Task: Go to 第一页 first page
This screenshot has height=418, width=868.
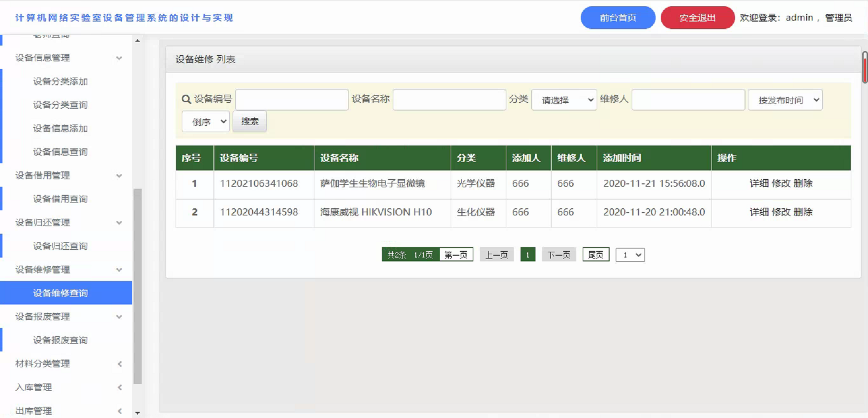Action: tap(456, 255)
